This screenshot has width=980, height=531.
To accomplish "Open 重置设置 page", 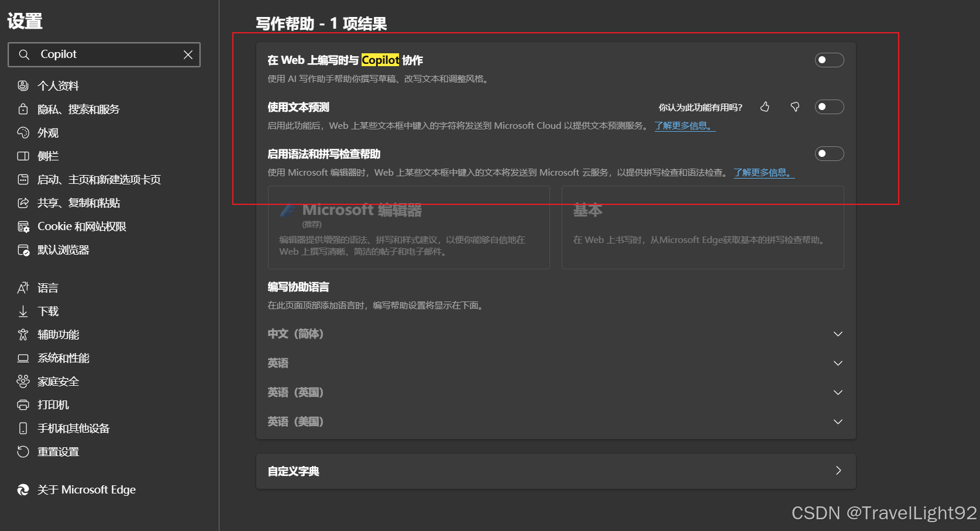I will (59, 451).
